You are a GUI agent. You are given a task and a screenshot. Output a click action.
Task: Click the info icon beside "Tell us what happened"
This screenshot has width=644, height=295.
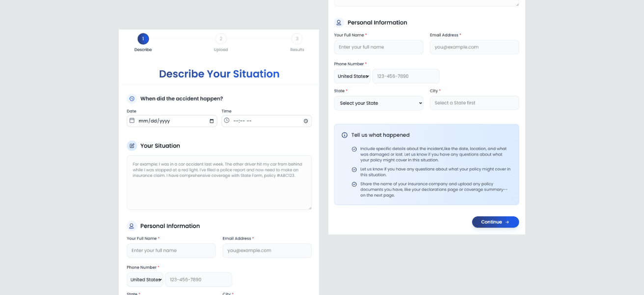pyautogui.click(x=345, y=135)
